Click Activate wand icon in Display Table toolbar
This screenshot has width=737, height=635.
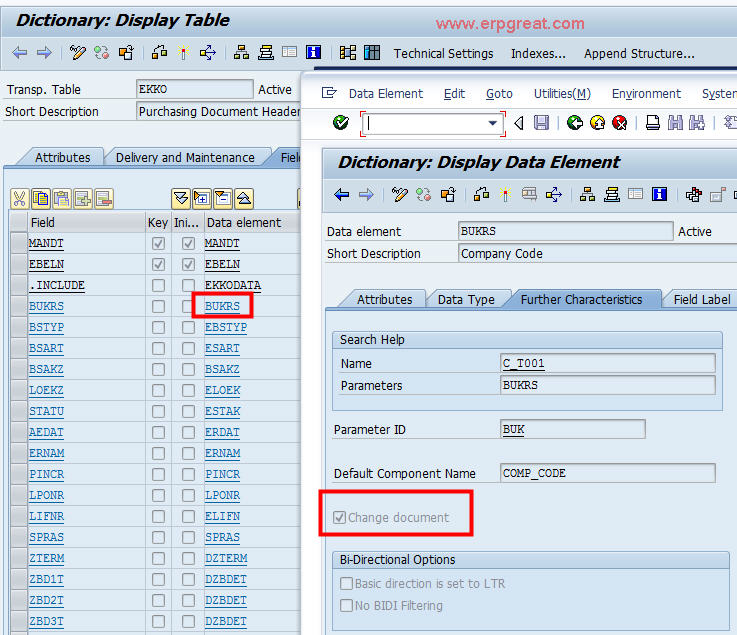(x=183, y=53)
